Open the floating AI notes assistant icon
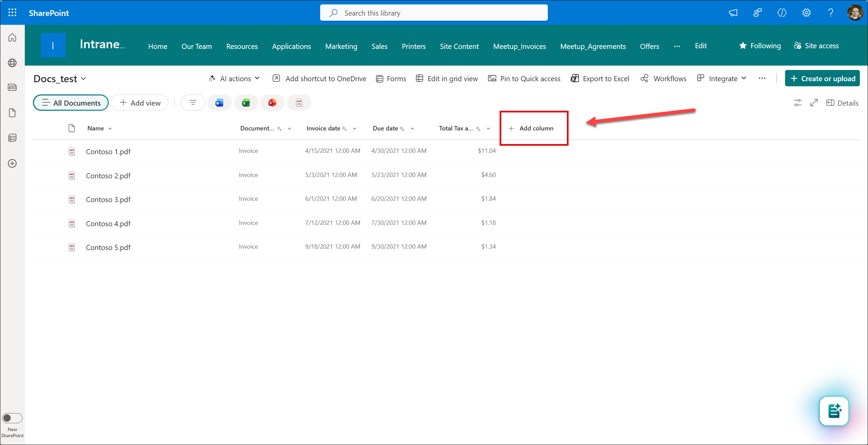This screenshot has height=445, width=868. pyautogui.click(x=834, y=411)
